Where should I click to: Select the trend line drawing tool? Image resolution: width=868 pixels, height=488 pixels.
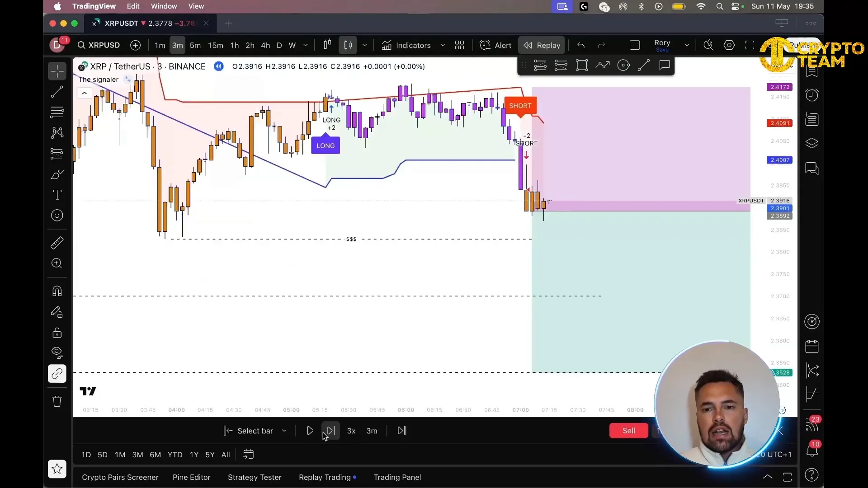tap(57, 92)
